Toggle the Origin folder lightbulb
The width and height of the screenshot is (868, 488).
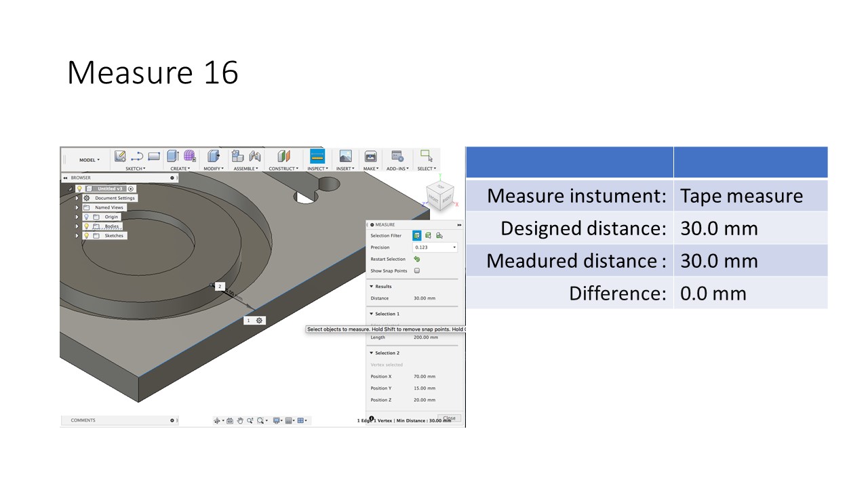tap(86, 217)
